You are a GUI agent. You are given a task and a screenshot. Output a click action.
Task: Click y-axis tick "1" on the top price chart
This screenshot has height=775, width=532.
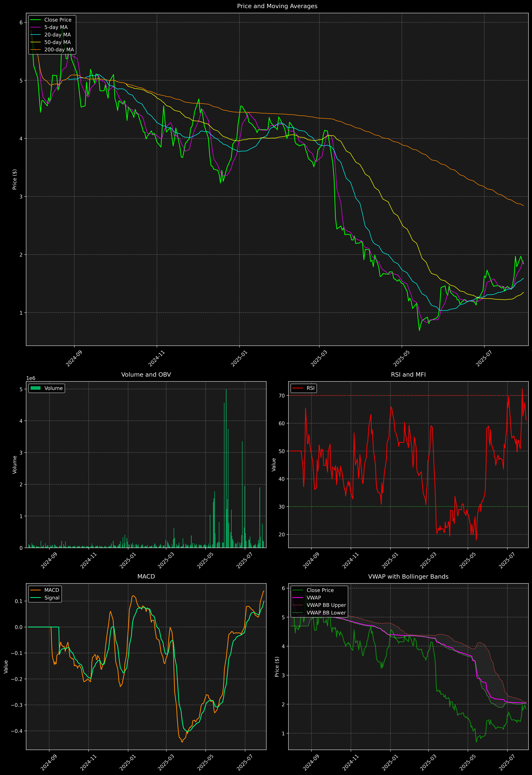tap(21, 313)
